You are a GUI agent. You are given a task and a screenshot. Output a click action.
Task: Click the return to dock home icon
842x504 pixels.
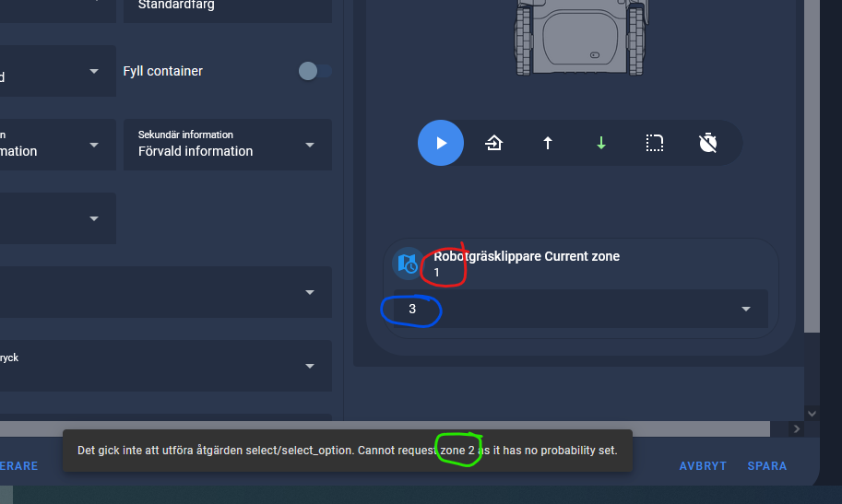493,143
